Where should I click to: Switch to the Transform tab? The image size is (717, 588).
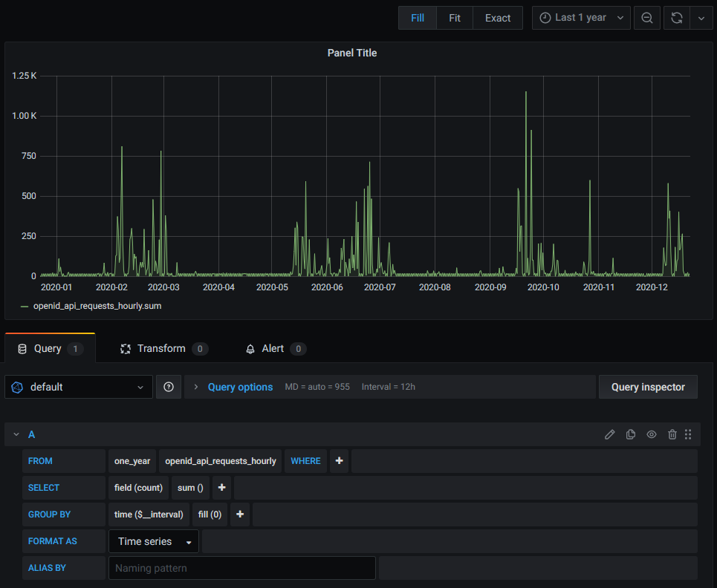click(161, 348)
